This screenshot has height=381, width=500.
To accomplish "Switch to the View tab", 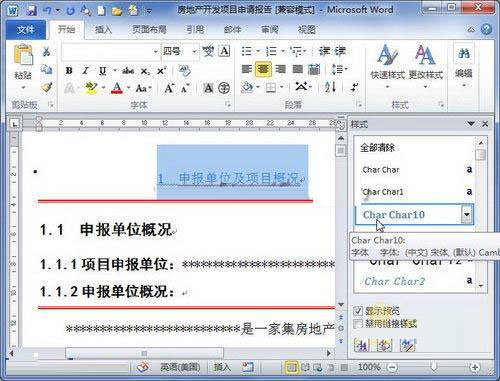I will point(306,30).
